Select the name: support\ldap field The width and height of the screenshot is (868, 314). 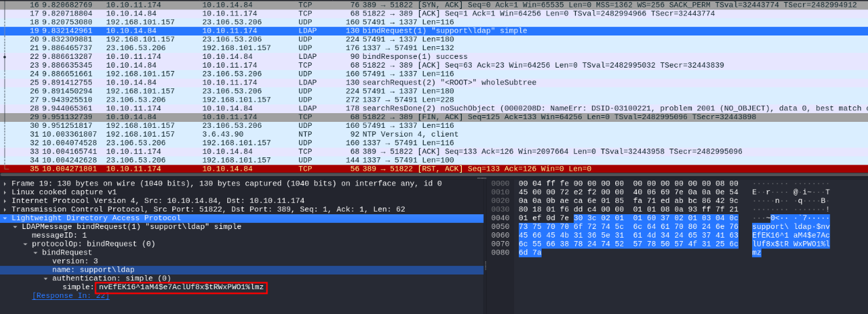[93, 270]
